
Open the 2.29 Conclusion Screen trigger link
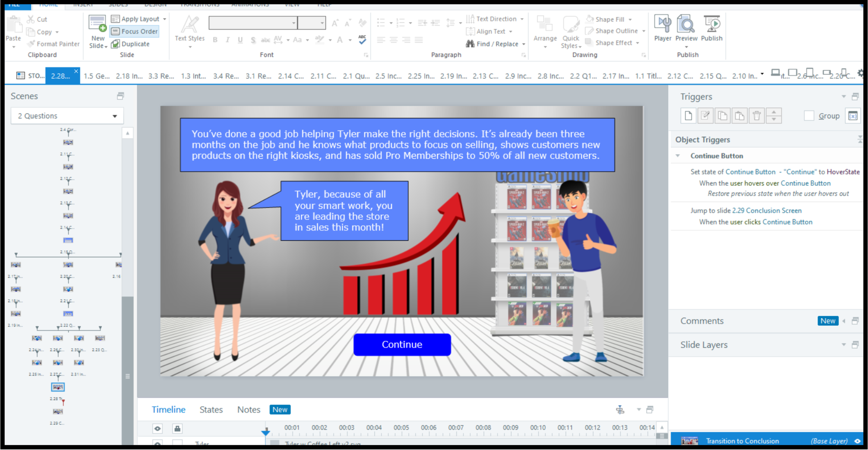767,210
